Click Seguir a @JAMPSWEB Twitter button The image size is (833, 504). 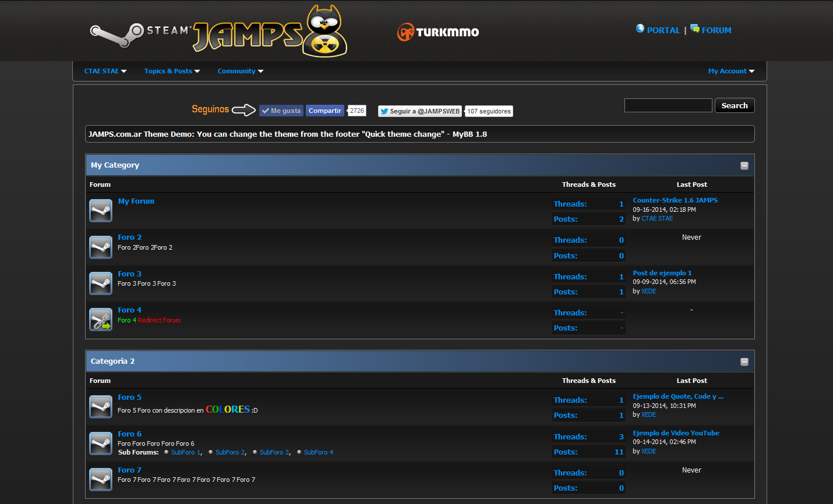(x=419, y=111)
